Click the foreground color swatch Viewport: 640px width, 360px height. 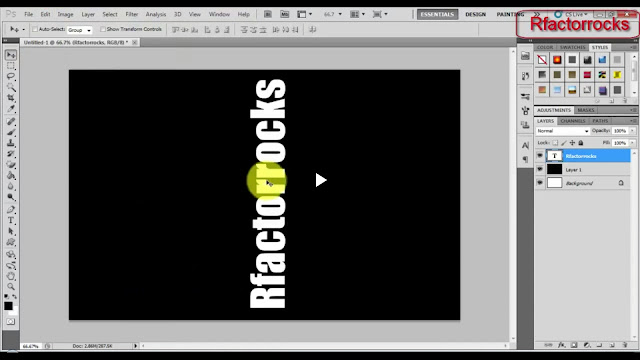click(x=8, y=306)
